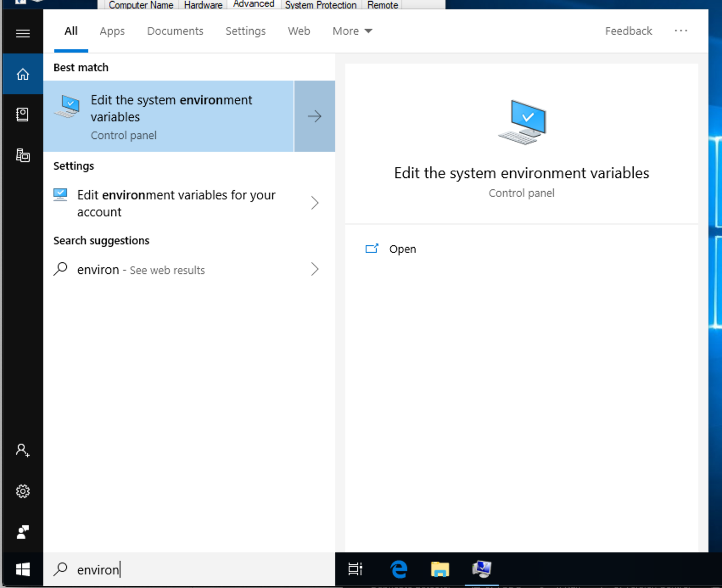Switch to the Settings search tab
This screenshot has width=722, height=588.
(246, 31)
